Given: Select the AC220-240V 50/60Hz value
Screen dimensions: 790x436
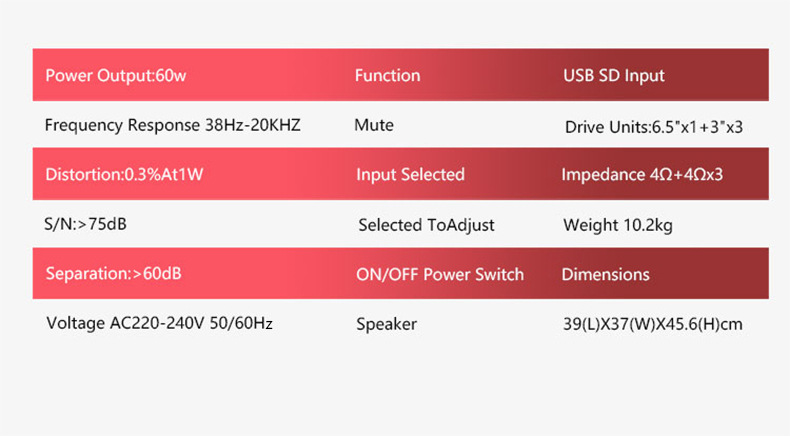Looking at the screenshot, I should coord(190,324).
